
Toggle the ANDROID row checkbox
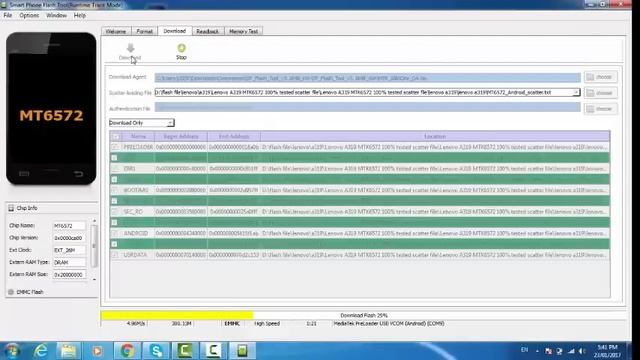coord(115,233)
